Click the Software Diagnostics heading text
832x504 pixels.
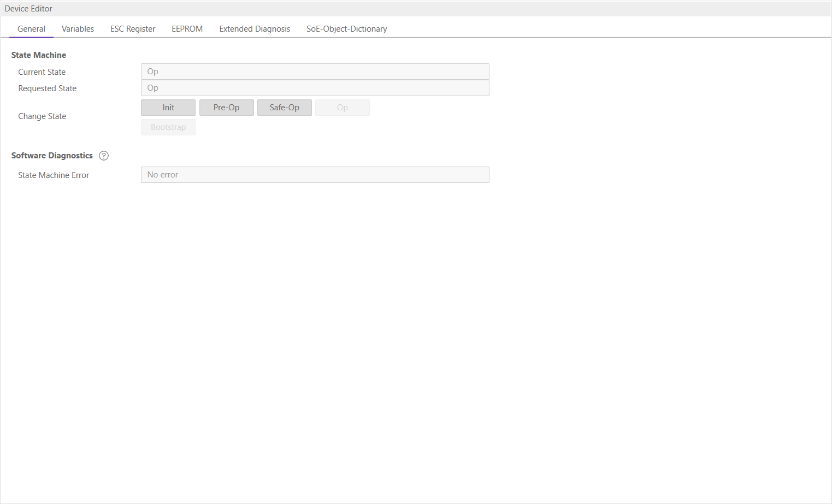52,156
